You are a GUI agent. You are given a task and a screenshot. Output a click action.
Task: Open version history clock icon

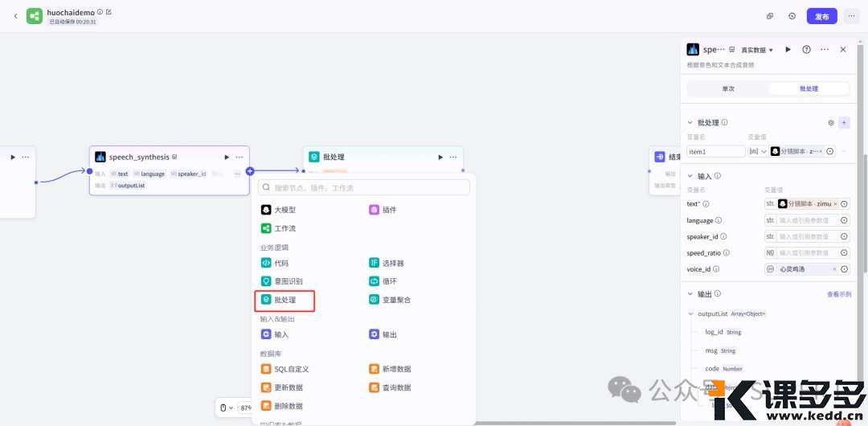[792, 16]
